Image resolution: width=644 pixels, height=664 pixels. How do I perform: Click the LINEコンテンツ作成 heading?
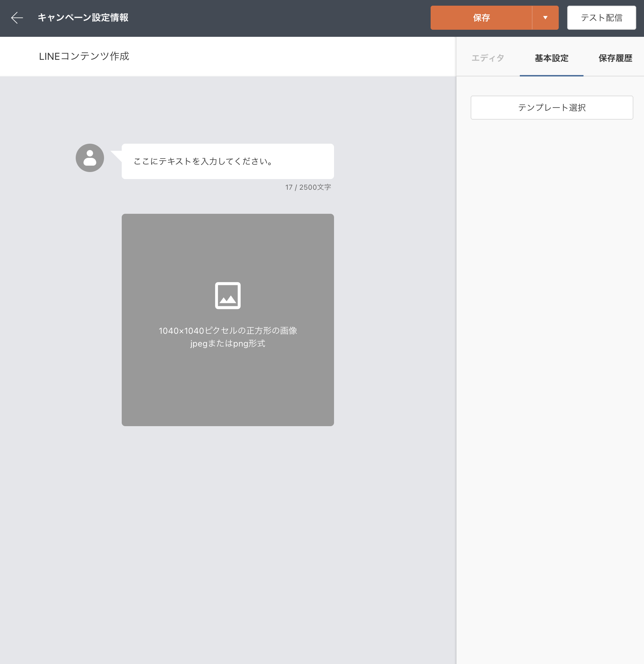tap(84, 56)
